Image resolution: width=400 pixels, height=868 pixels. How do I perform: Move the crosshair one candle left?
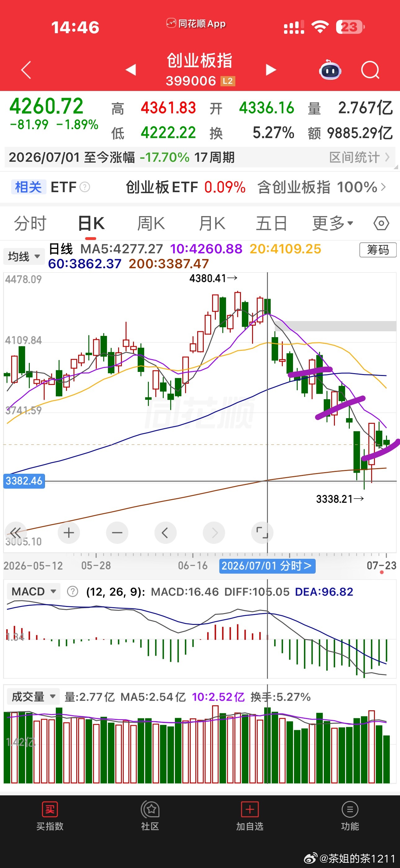[165, 533]
